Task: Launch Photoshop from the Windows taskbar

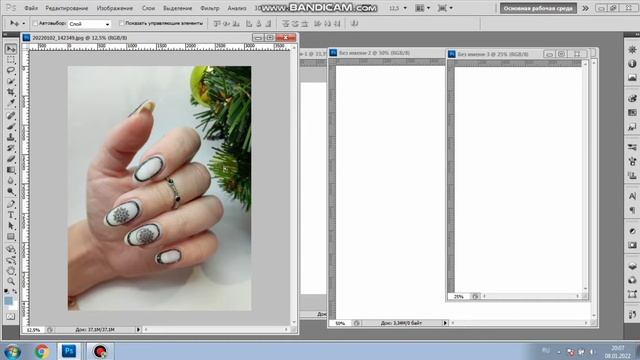Action: [69, 351]
